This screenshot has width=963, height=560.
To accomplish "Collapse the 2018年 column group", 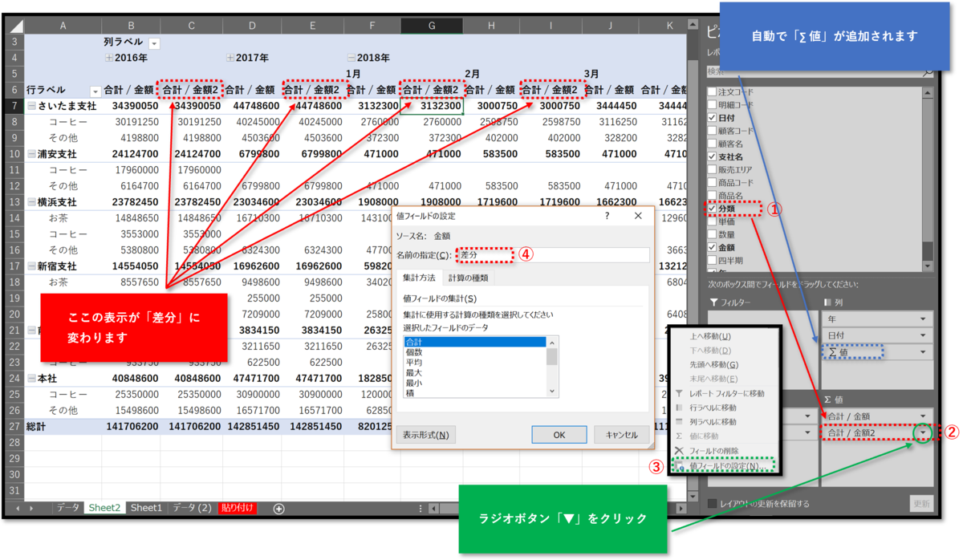I will pyautogui.click(x=351, y=59).
